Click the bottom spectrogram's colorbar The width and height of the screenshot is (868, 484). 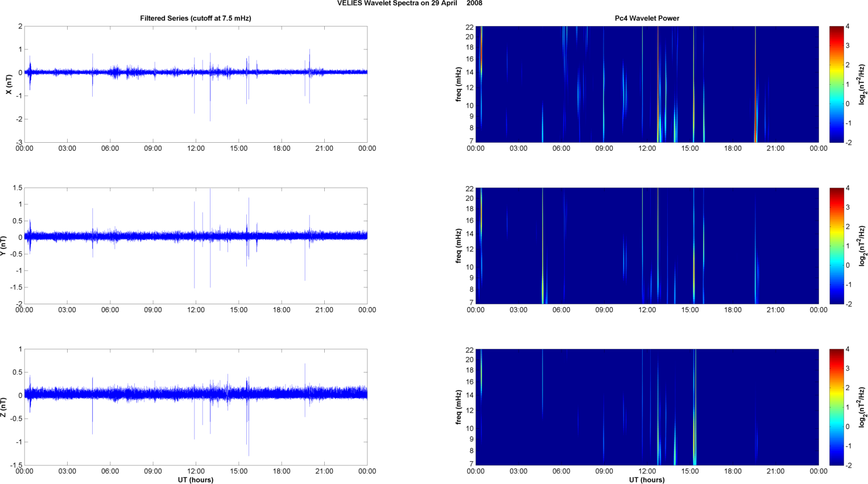[836, 407]
